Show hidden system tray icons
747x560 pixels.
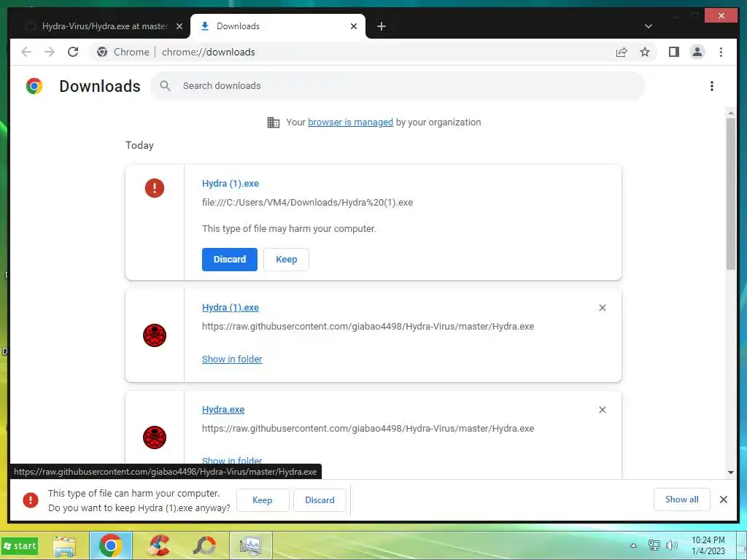pyautogui.click(x=633, y=545)
